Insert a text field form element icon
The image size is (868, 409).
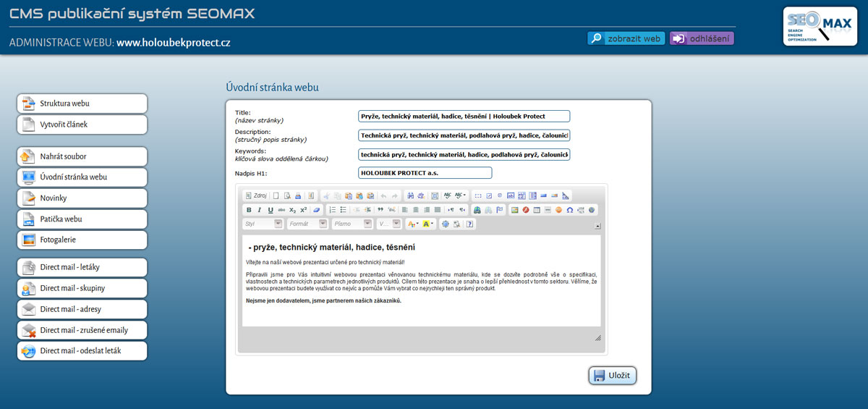(511, 195)
